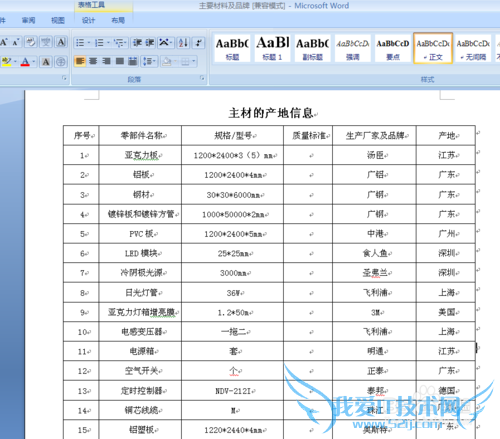Apply the 副标题 style
Image resolution: width=500 pixels, height=439 pixels.
[x=312, y=49]
